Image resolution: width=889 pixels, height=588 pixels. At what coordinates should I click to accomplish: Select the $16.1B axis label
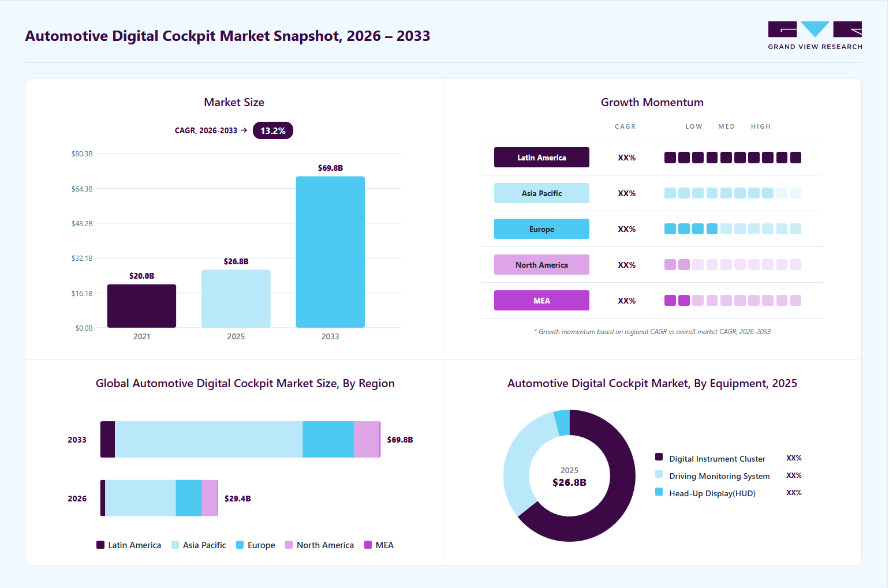click(82, 293)
